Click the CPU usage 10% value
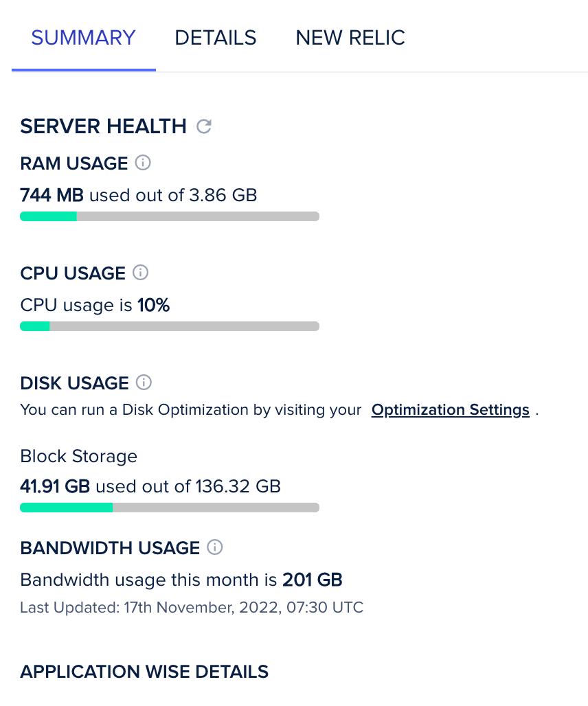 point(153,305)
